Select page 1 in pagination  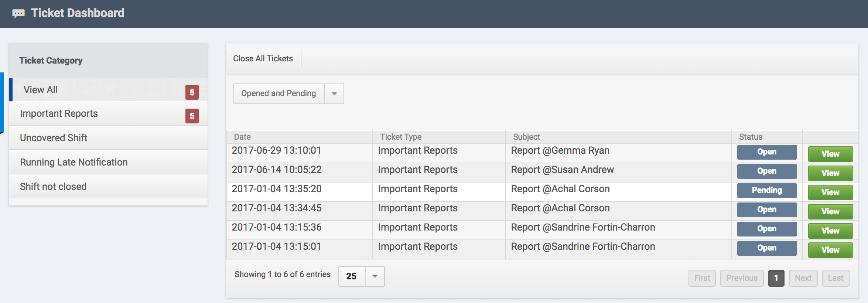click(776, 278)
